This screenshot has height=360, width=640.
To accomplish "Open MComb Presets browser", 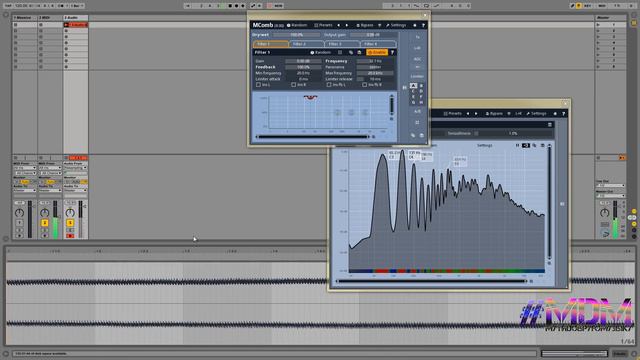I will (x=323, y=25).
